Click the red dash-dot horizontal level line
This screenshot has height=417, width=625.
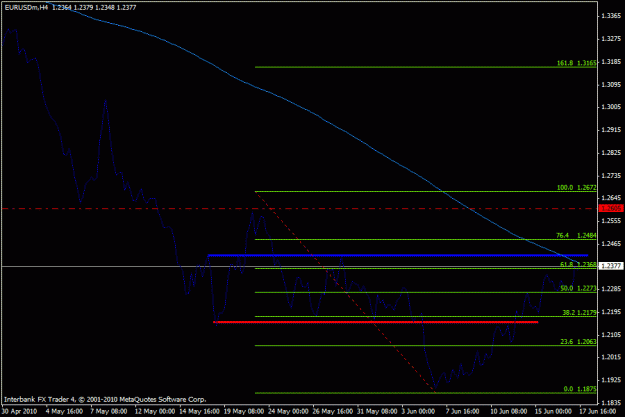click(x=299, y=208)
